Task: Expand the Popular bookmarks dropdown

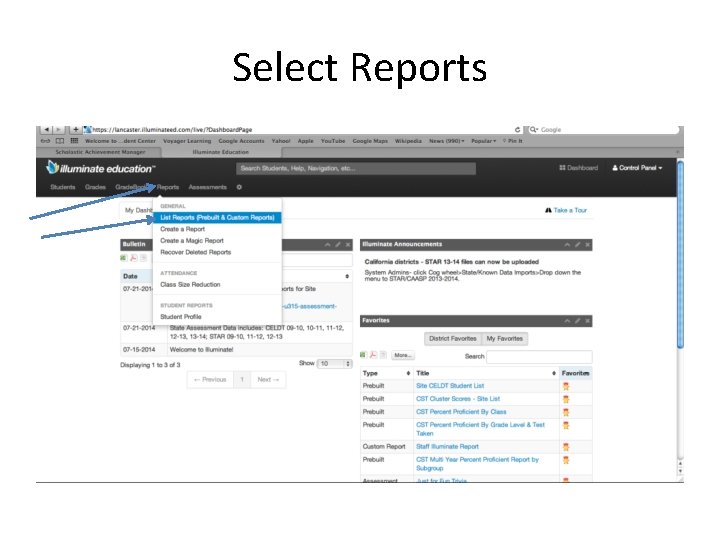Action: [x=484, y=141]
